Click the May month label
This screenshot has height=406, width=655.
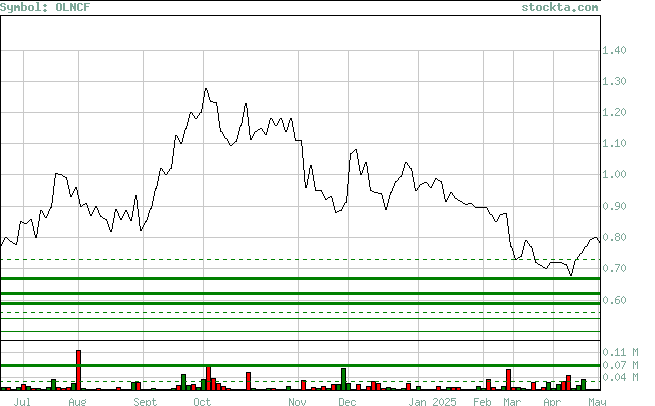[597, 402]
